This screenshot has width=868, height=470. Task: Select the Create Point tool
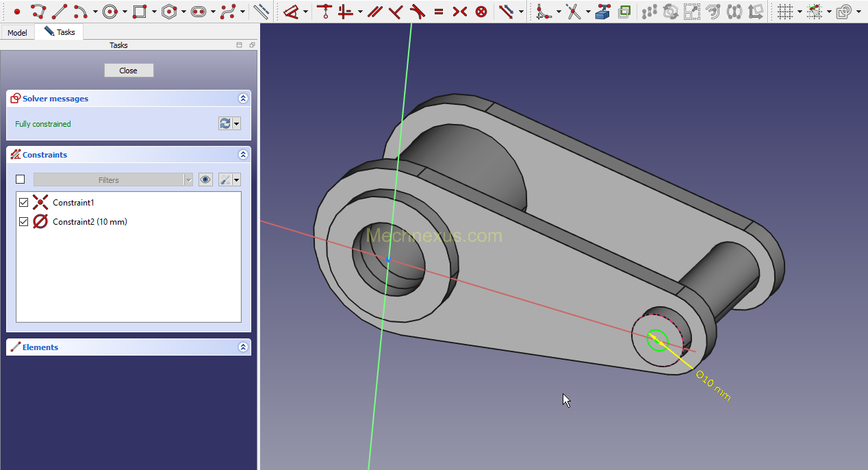tap(17, 12)
